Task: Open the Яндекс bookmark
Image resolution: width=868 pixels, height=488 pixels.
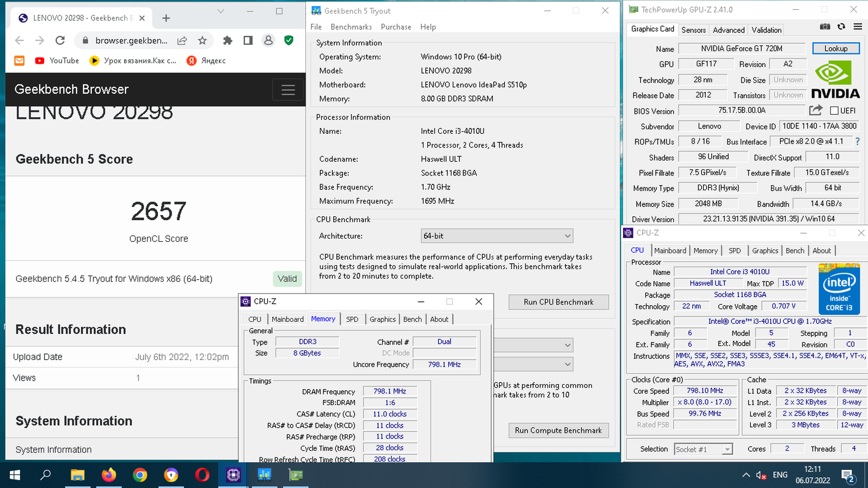Action: [x=206, y=61]
